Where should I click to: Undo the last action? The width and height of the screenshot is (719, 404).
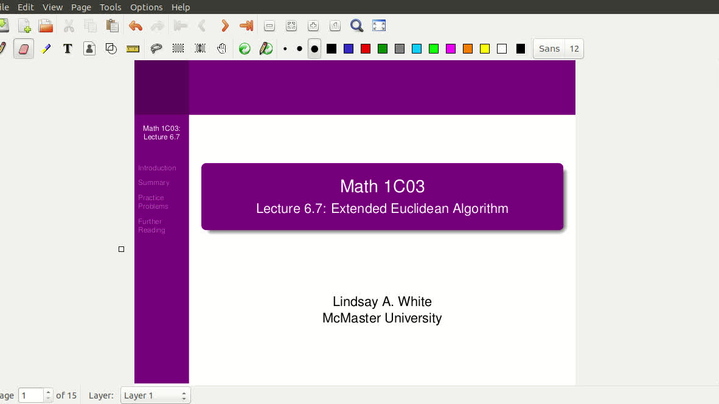(135, 26)
